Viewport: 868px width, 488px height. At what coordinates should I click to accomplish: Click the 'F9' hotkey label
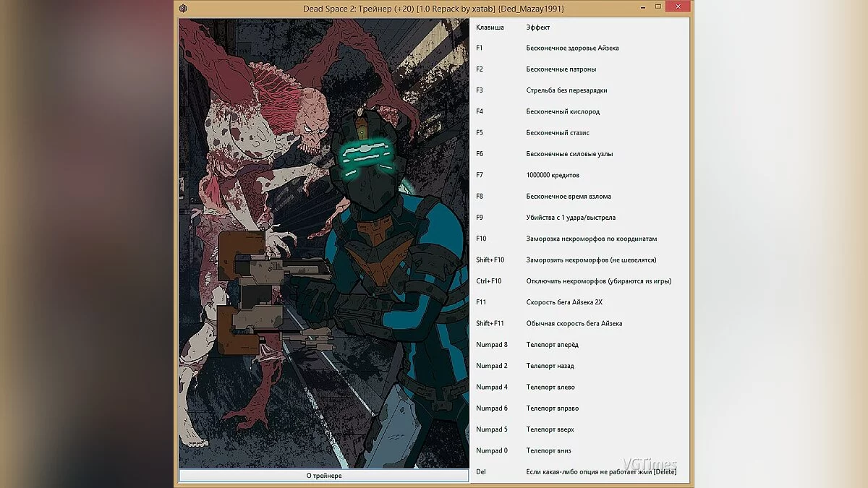tap(480, 218)
